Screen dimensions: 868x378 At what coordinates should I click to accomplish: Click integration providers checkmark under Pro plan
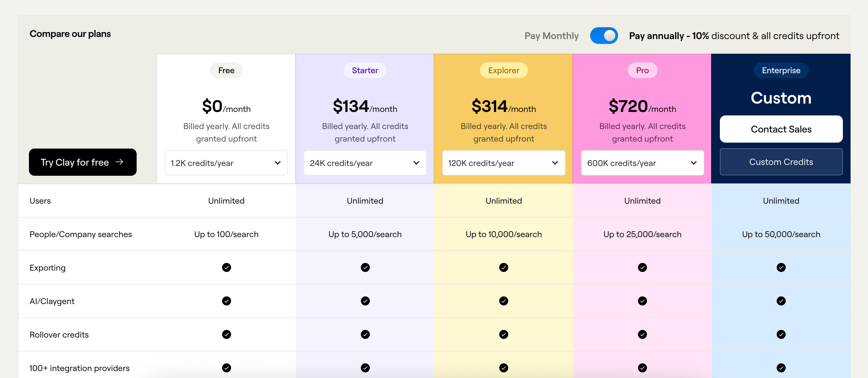pos(642,368)
